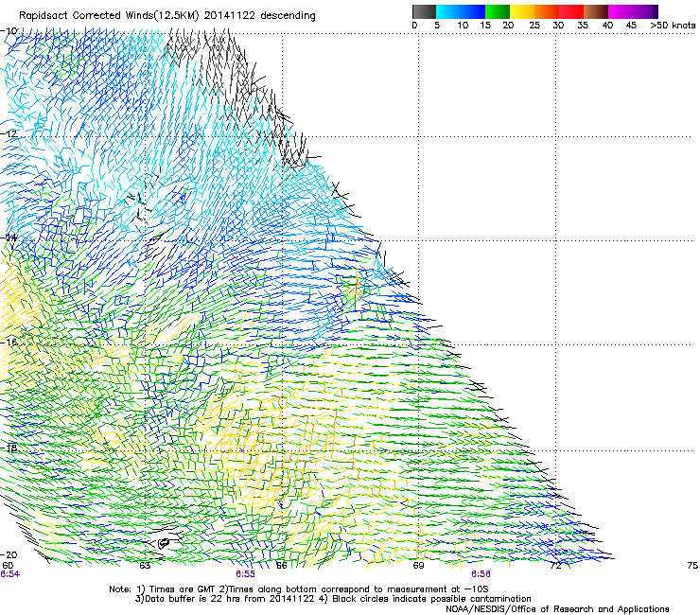Image resolution: width=700 pixels, height=615 pixels.
Task: Click the orange 25-30 knots color segment
Action: [x=547, y=11]
